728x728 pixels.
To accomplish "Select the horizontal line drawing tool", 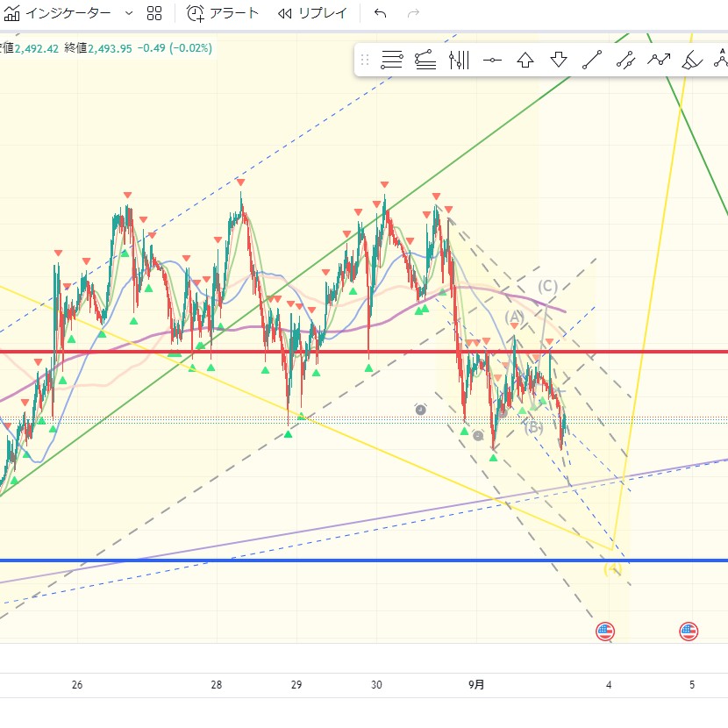I will (x=492, y=61).
